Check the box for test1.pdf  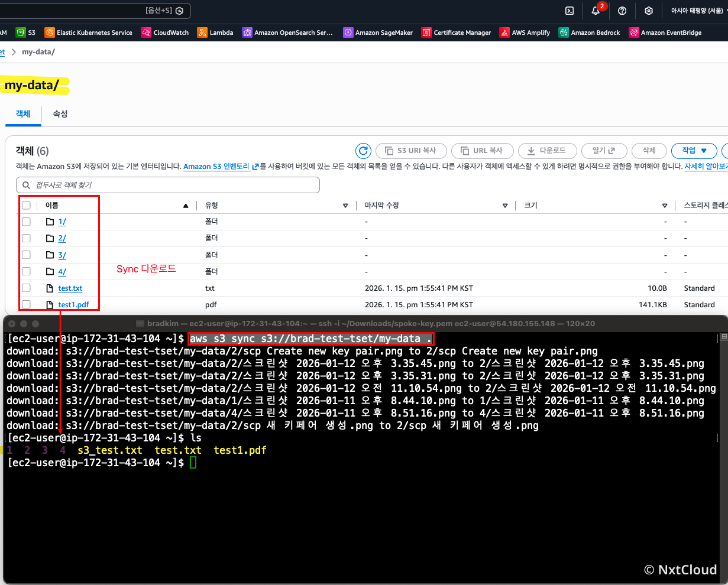(26, 304)
